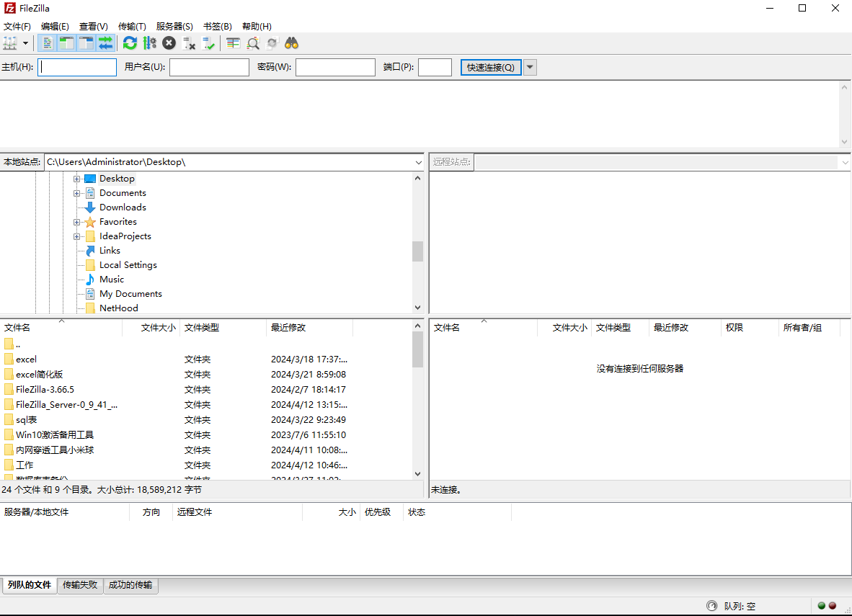
Task: Switch to the 成功的传输 tab
Action: tap(130, 585)
